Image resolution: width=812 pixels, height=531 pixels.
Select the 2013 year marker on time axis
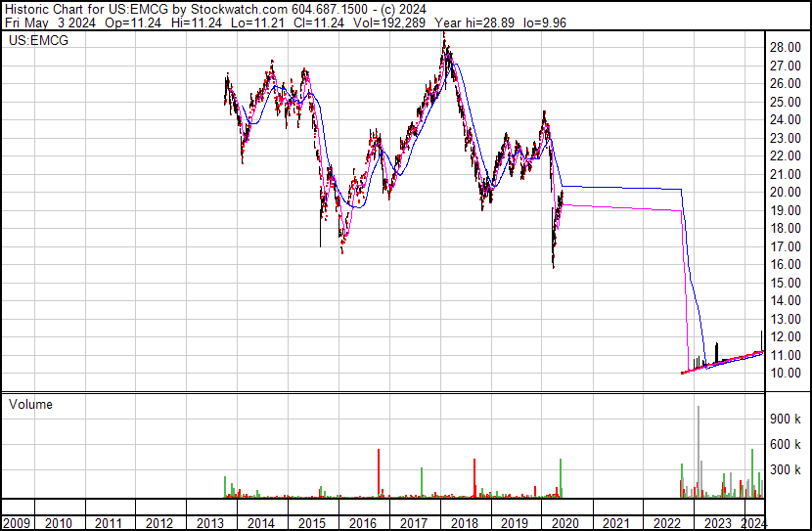(210, 523)
